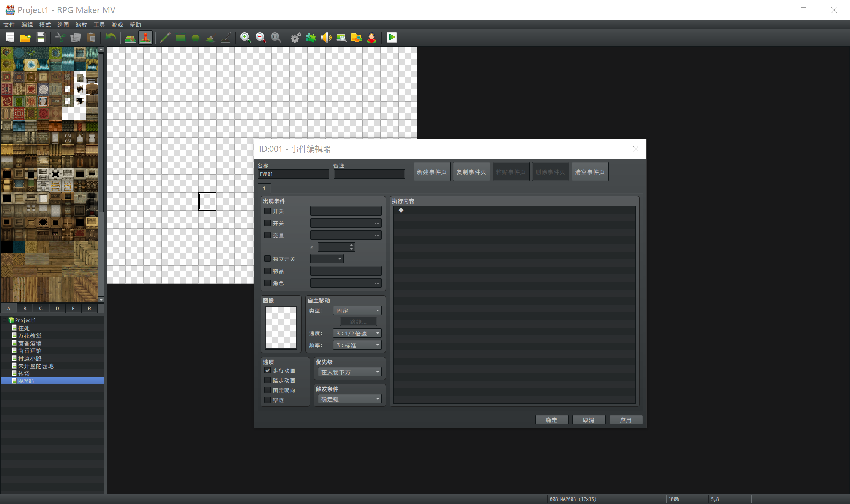This screenshot has height=504, width=850.
Task: Click the 确定 button in event editor
Action: (551, 420)
